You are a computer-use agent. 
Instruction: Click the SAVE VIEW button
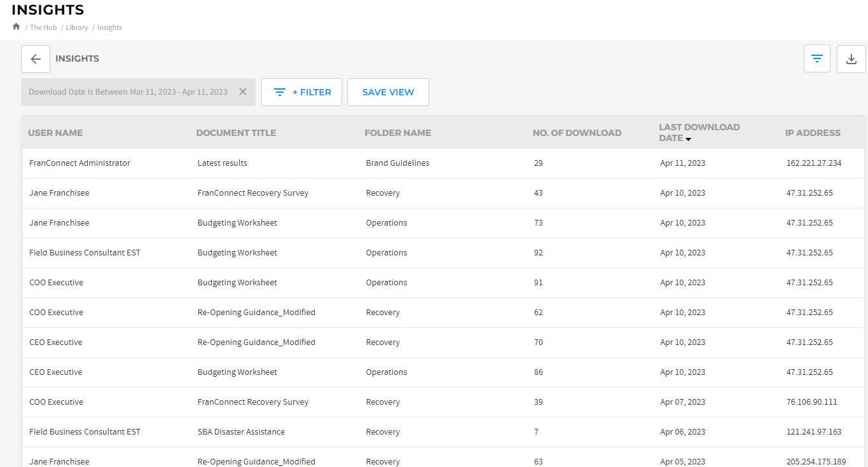(x=388, y=92)
